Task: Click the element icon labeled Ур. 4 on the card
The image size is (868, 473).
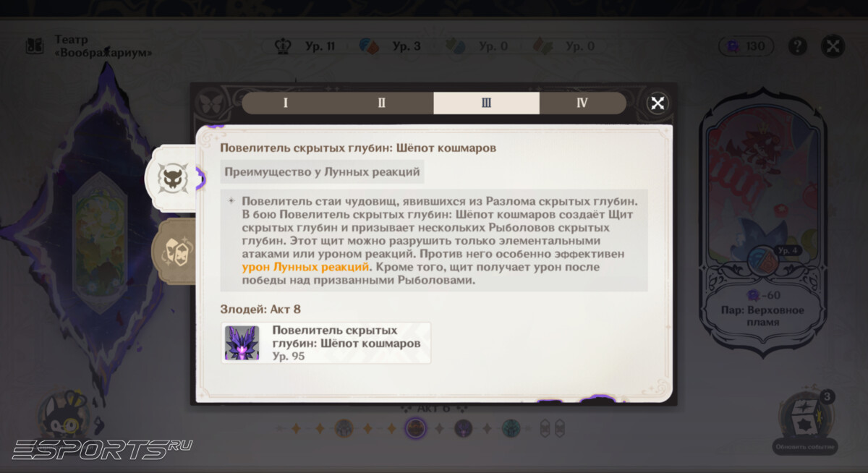Action: click(x=765, y=260)
